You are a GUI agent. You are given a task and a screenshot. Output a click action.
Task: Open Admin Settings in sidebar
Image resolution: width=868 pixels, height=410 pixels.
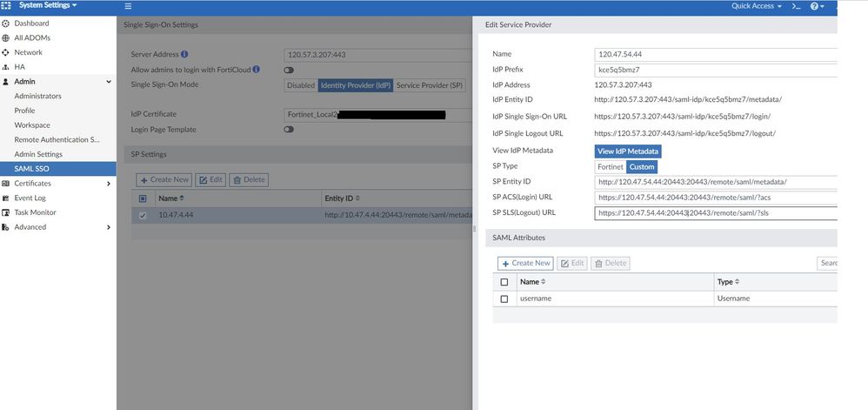(x=38, y=154)
